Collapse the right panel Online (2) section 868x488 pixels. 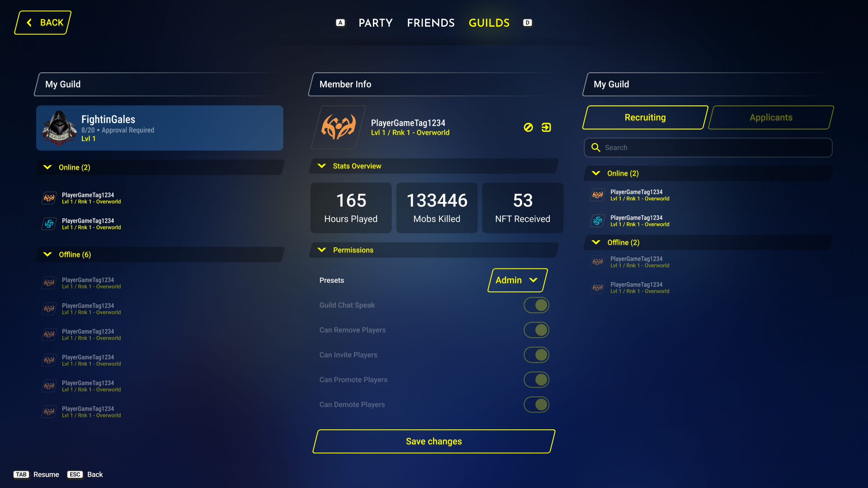point(708,174)
